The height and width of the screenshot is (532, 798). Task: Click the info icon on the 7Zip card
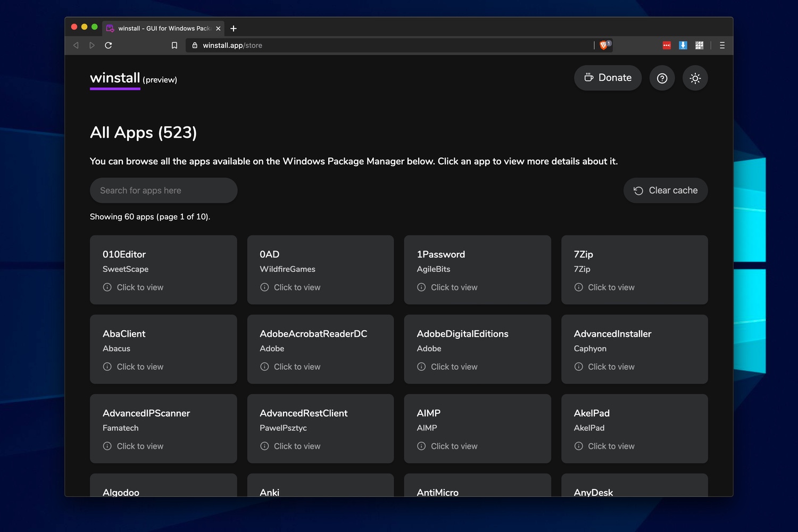click(x=578, y=287)
